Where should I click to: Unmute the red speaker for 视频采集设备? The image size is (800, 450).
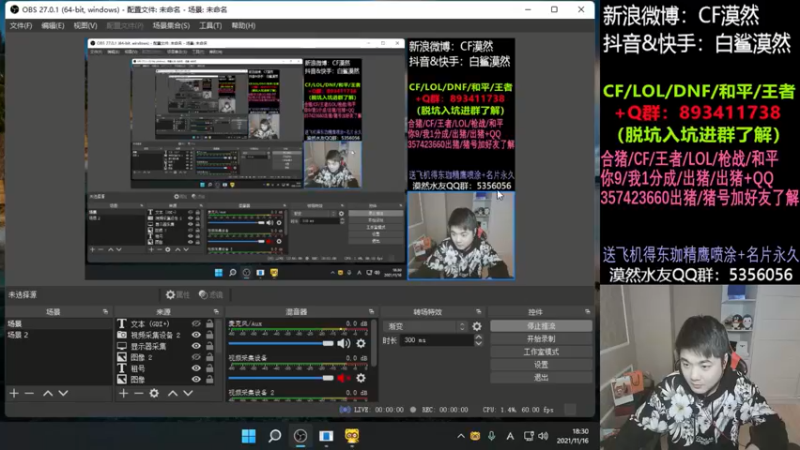click(344, 378)
